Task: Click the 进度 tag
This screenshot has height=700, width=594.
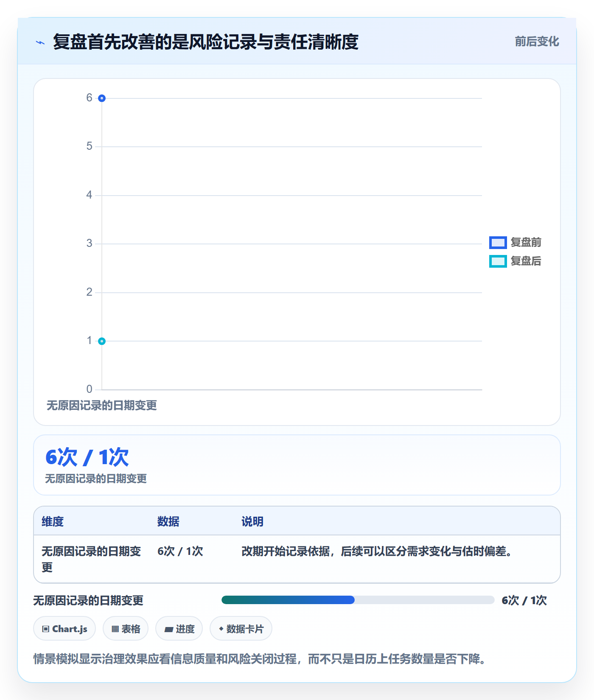Action: (x=179, y=629)
